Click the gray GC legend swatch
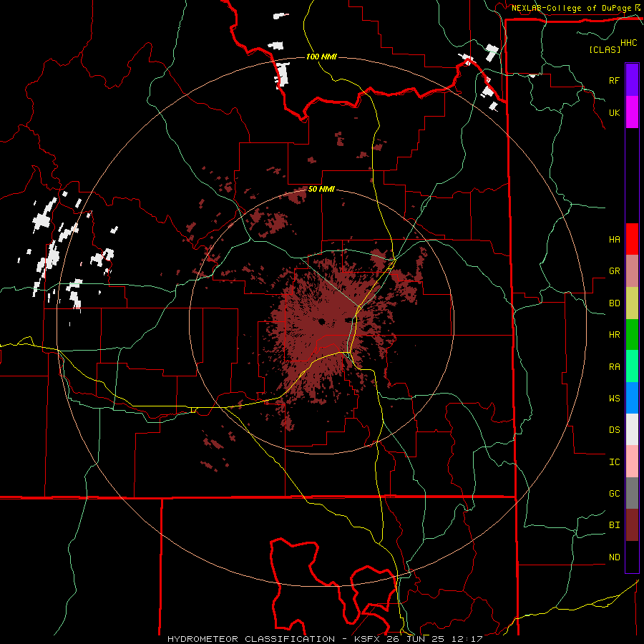644x644 pixels. pyautogui.click(x=632, y=493)
